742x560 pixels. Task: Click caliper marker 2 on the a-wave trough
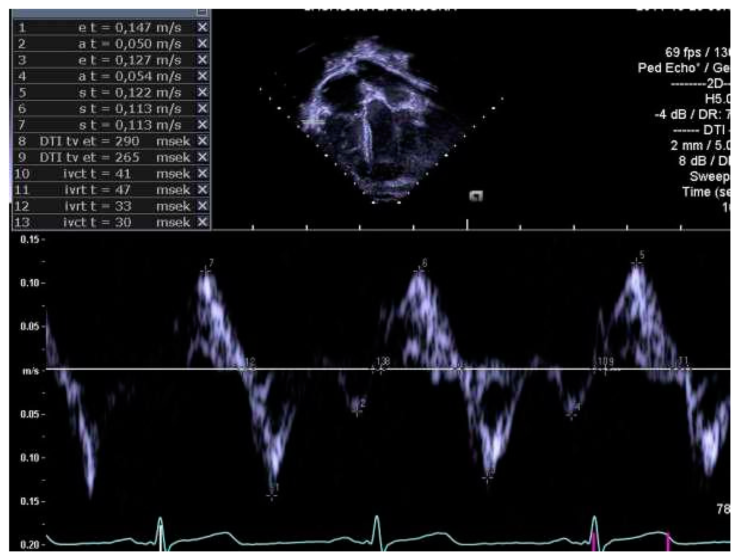(357, 411)
